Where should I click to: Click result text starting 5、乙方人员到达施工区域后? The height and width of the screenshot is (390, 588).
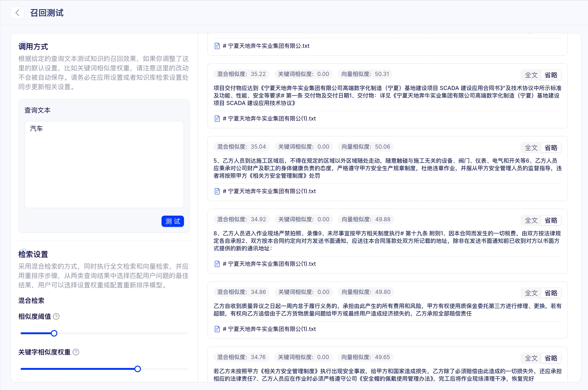click(x=388, y=168)
